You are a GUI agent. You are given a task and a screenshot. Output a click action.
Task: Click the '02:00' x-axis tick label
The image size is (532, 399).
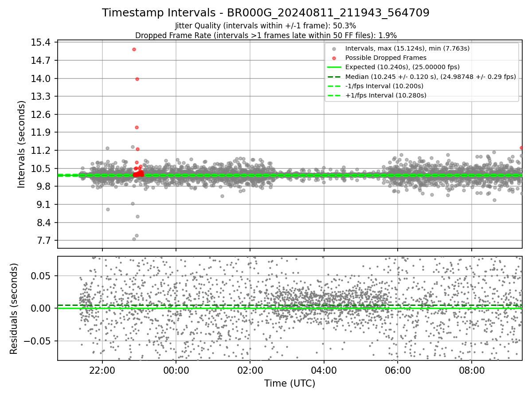[x=250, y=371]
